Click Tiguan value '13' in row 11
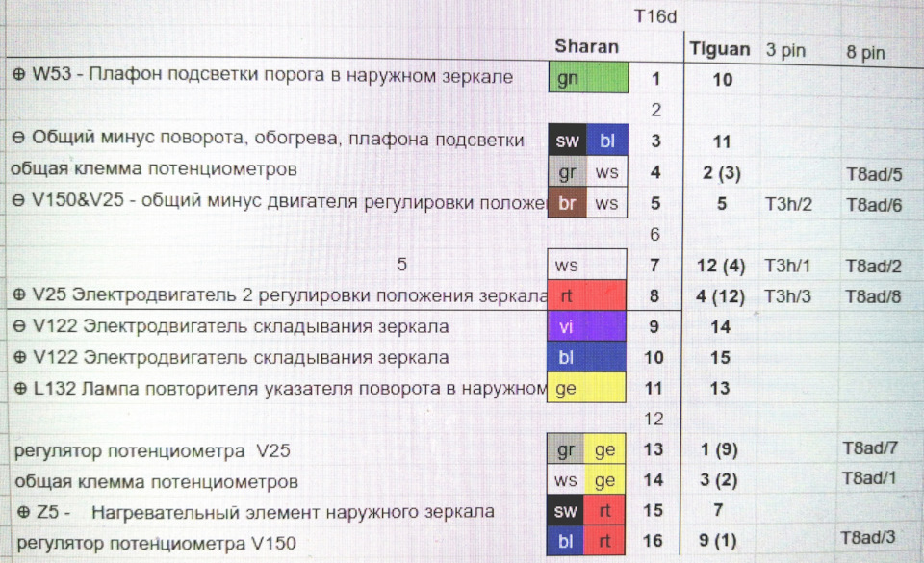The width and height of the screenshot is (924, 563). 720,388
